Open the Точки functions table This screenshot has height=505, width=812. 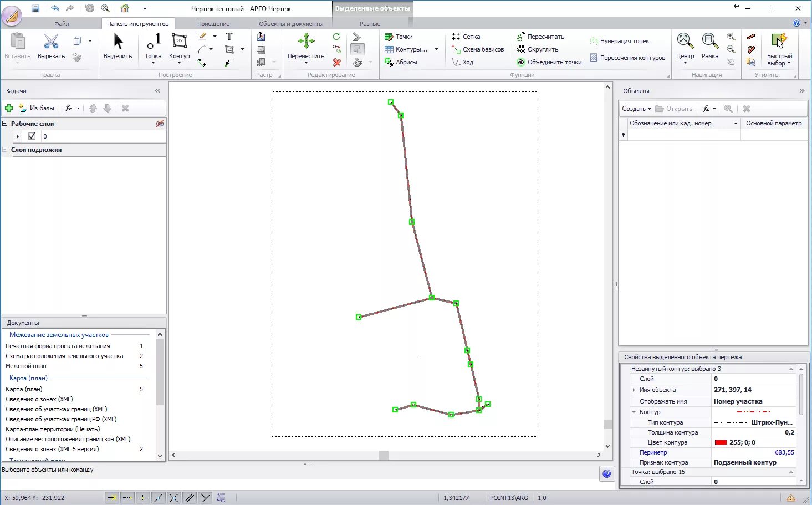(399, 37)
